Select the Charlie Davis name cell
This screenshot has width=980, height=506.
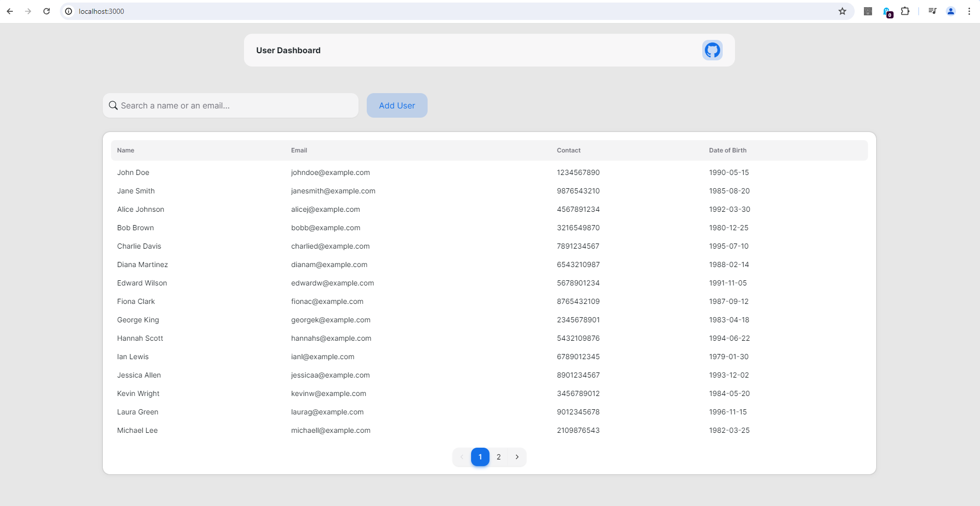[139, 246]
